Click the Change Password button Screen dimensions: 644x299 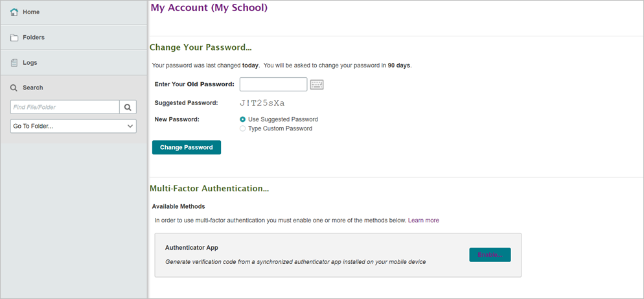point(187,147)
